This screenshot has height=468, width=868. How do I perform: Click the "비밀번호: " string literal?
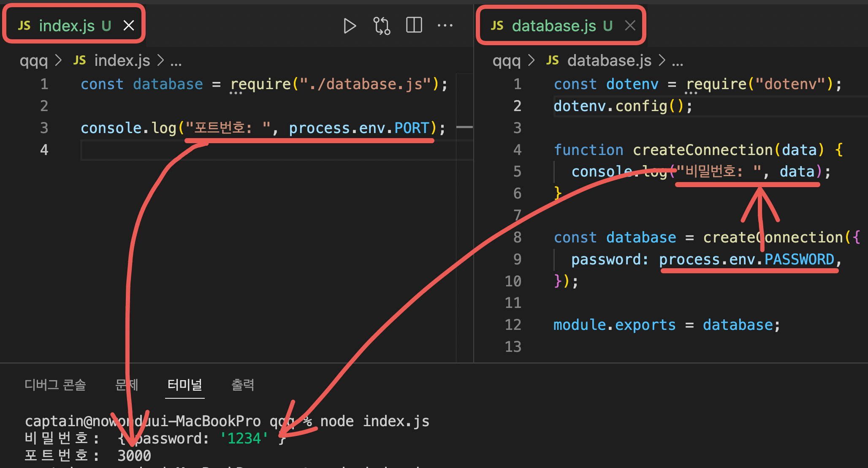(x=719, y=171)
